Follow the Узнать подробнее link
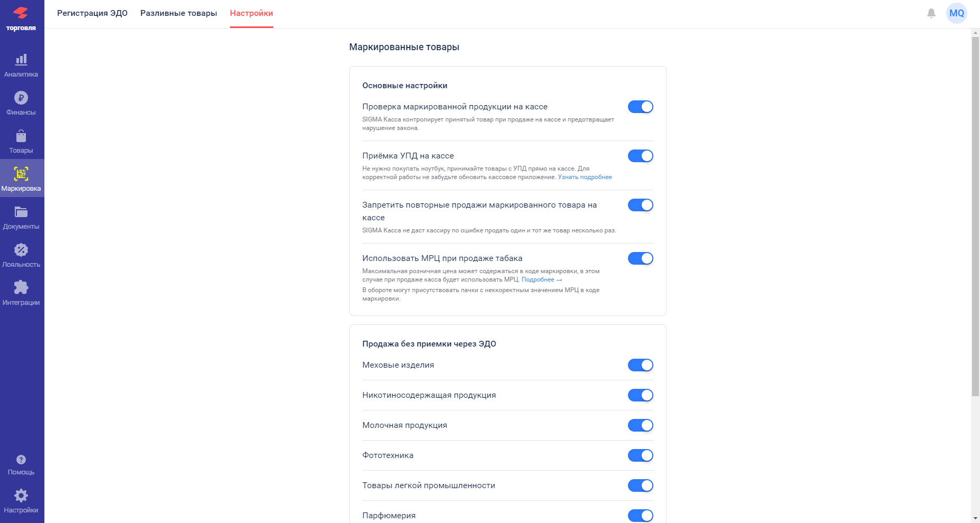The image size is (980, 523). tap(585, 177)
